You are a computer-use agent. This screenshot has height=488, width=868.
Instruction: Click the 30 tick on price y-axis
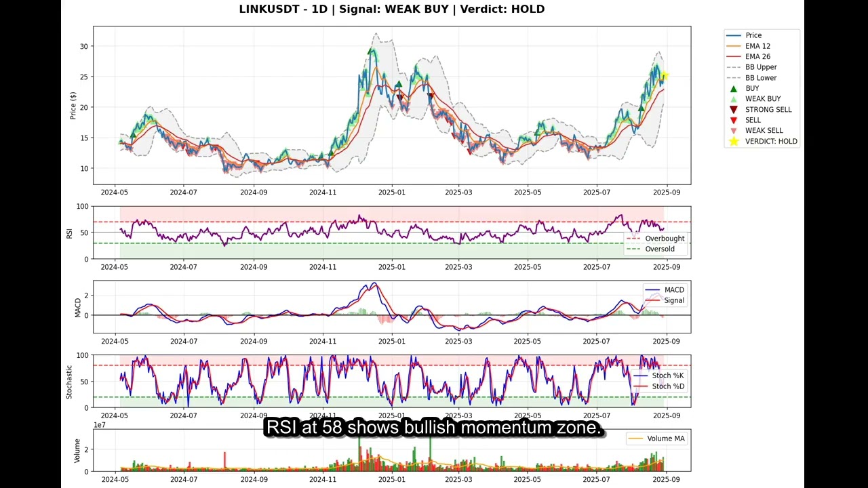(83, 47)
